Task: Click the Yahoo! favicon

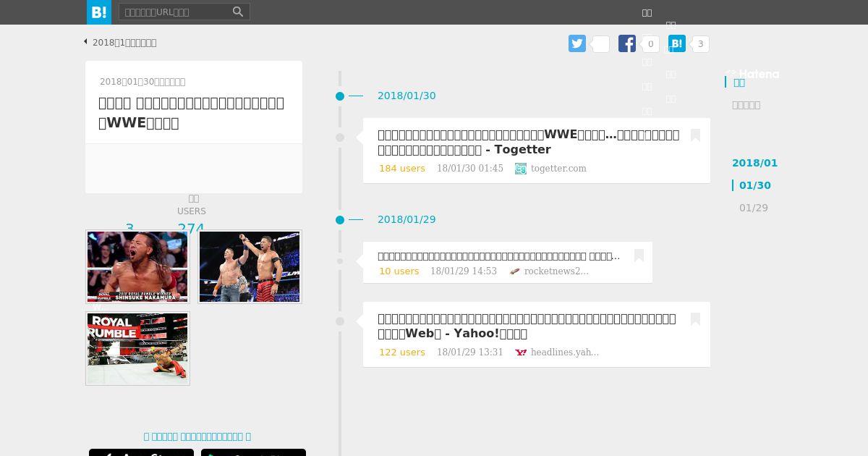Action: tap(521, 352)
